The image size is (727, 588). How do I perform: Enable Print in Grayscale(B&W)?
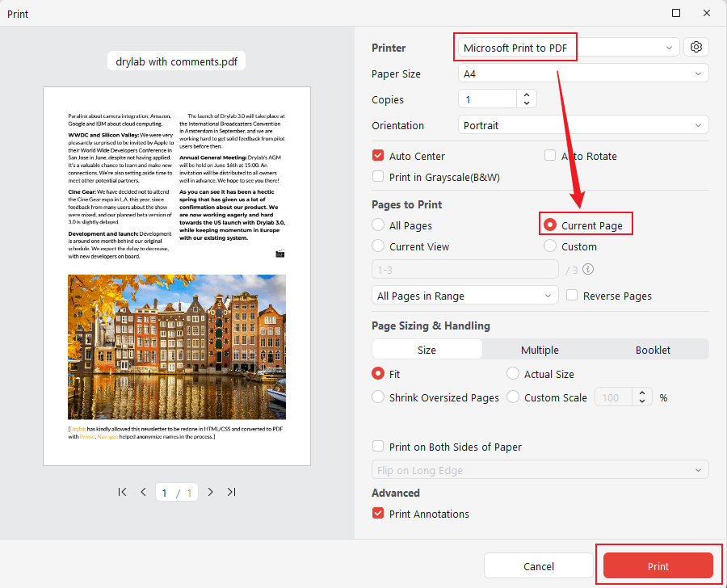click(378, 176)
